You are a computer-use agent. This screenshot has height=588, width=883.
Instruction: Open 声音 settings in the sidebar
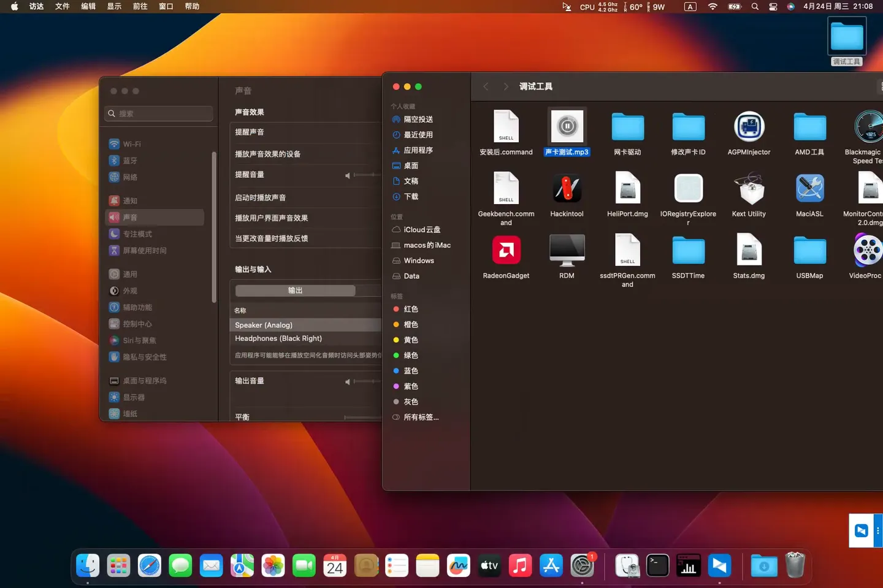(x=155, y=217)
